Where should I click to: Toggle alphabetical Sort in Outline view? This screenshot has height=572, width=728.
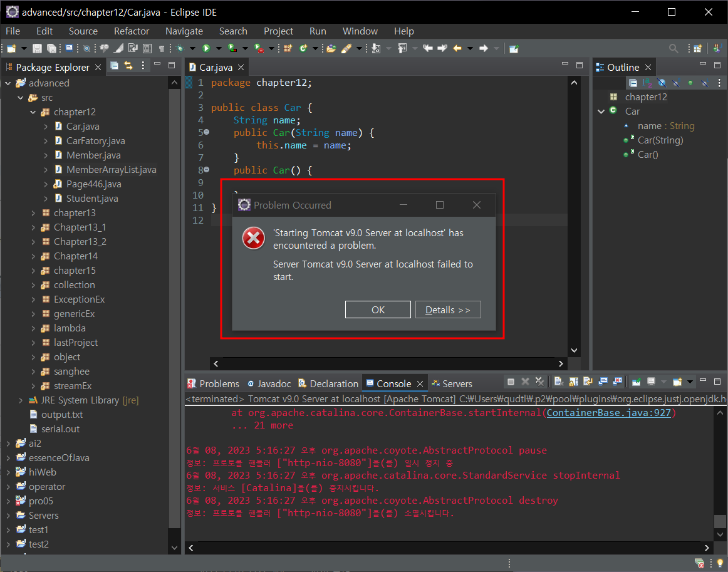click(x=647, y=83)
